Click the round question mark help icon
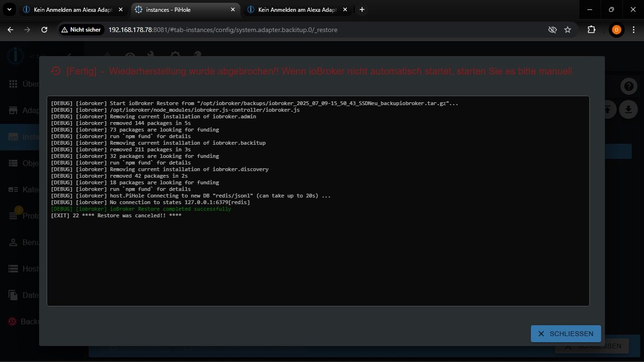Viewport: 644px width, 362px height. click(628, 86)
